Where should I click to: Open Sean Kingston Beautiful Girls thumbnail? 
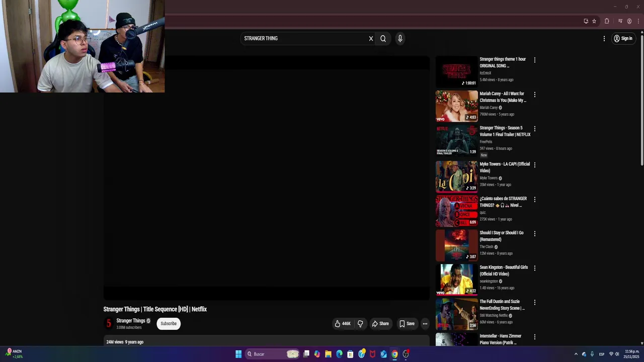click(x=456, y=280)
